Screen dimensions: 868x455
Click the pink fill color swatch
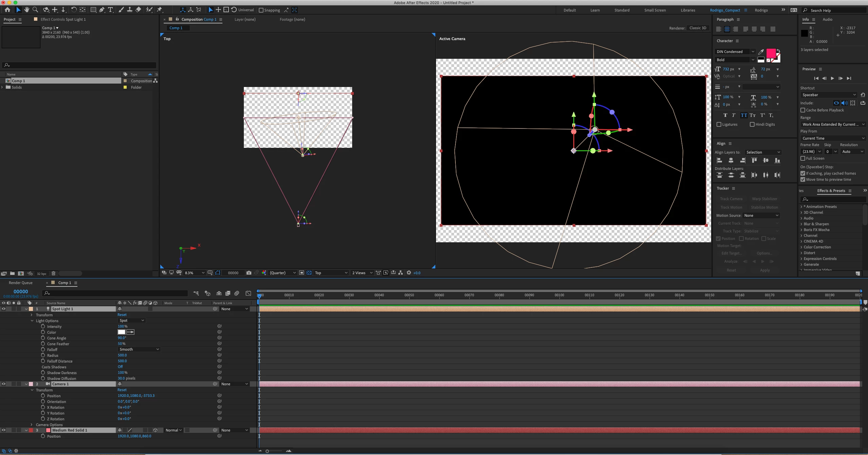click(771, 53)
